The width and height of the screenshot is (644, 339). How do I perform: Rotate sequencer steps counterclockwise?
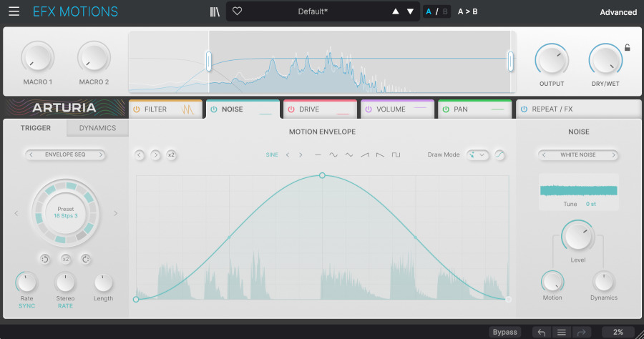45,259
